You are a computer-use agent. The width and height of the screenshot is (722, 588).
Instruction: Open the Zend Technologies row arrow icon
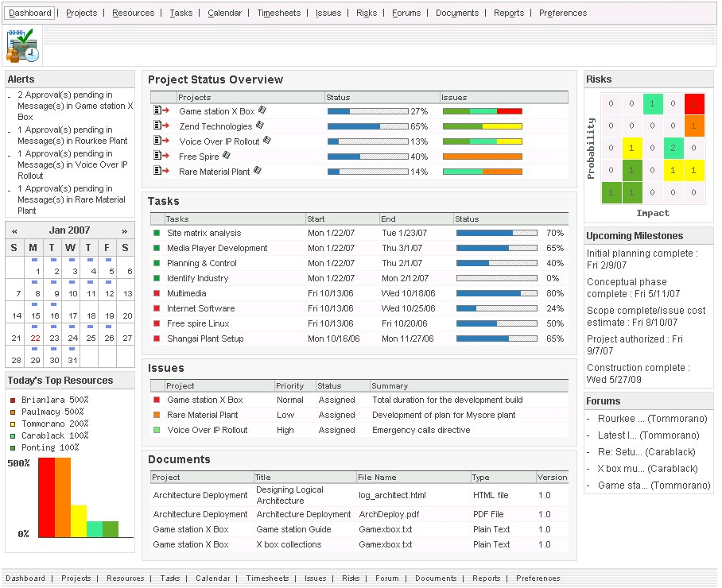pos(161,126)
